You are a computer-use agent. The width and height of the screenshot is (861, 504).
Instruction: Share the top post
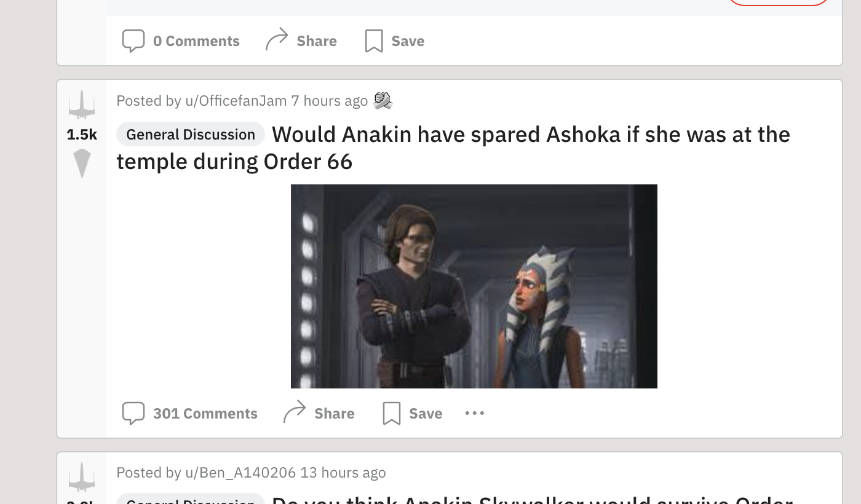301,41
